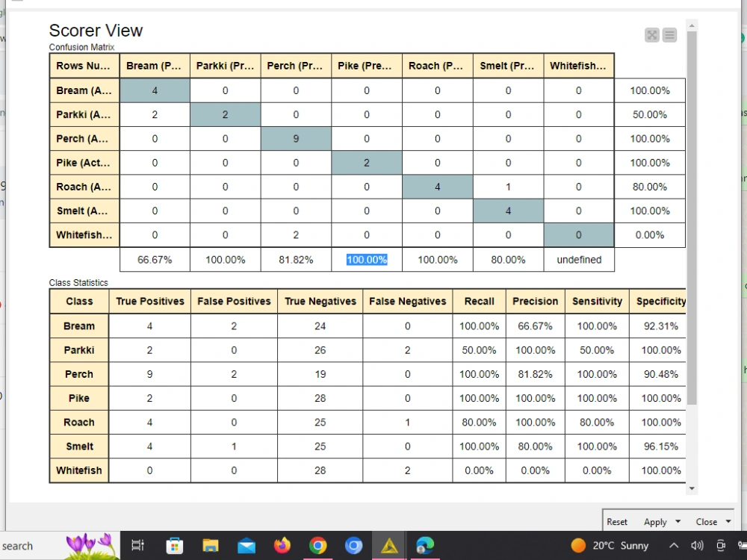Select the 'Bream (P...' predicted column header

[x=155, y=66]
